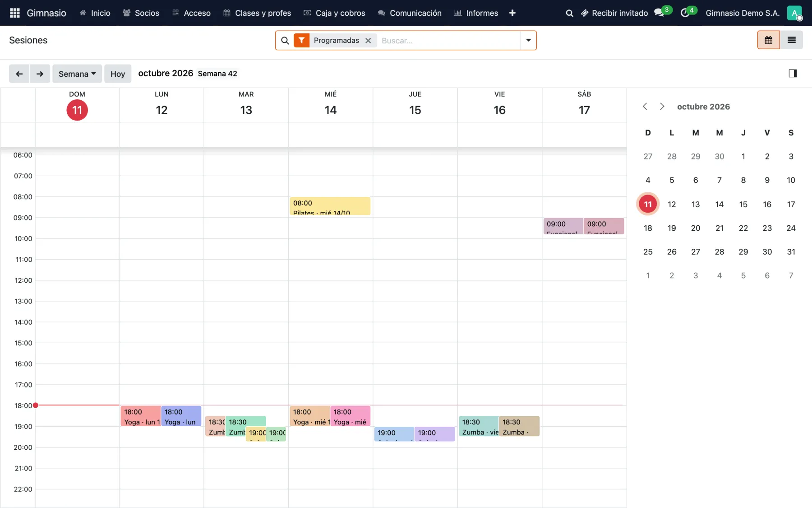This screenshot has width=812, height=508.
Task: Click the Hoy button
Action: point(118,74)
